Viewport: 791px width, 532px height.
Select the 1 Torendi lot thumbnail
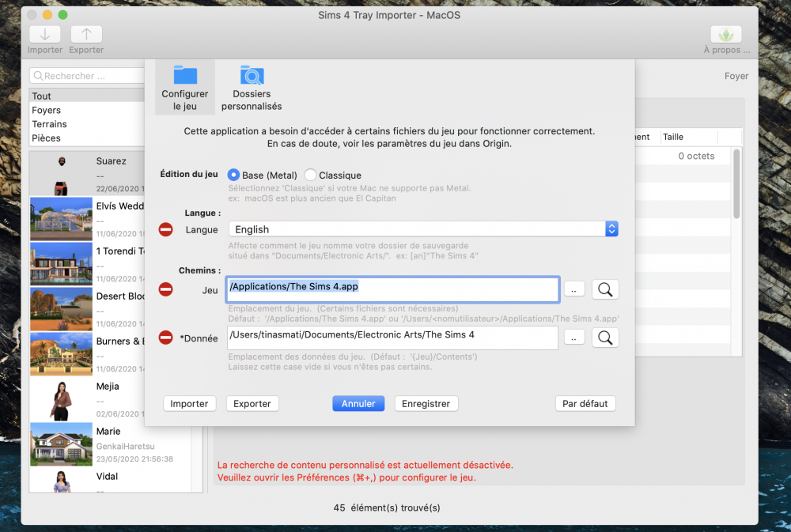61,263
